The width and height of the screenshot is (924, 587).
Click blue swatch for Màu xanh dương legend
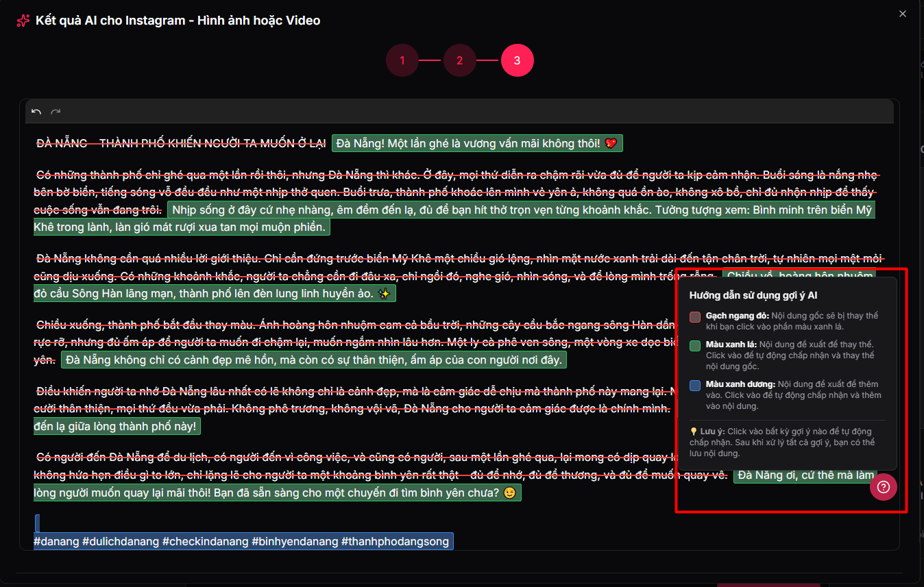click(695, 386)
